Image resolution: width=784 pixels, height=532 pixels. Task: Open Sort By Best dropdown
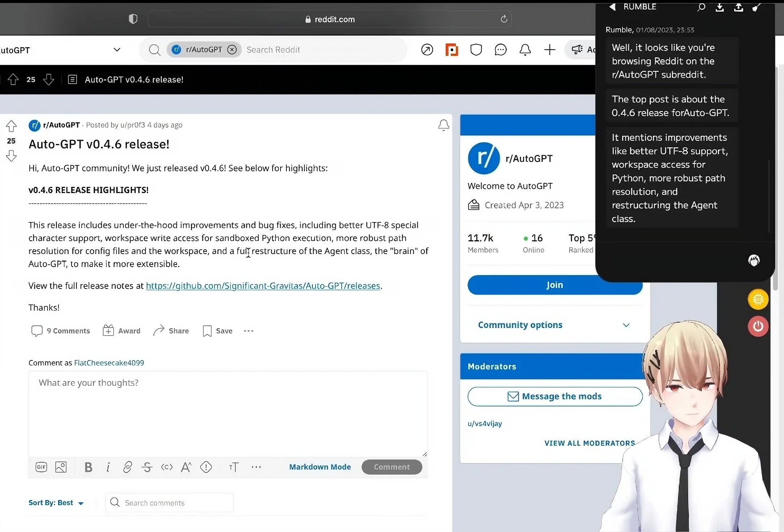(x=56, y=503)
